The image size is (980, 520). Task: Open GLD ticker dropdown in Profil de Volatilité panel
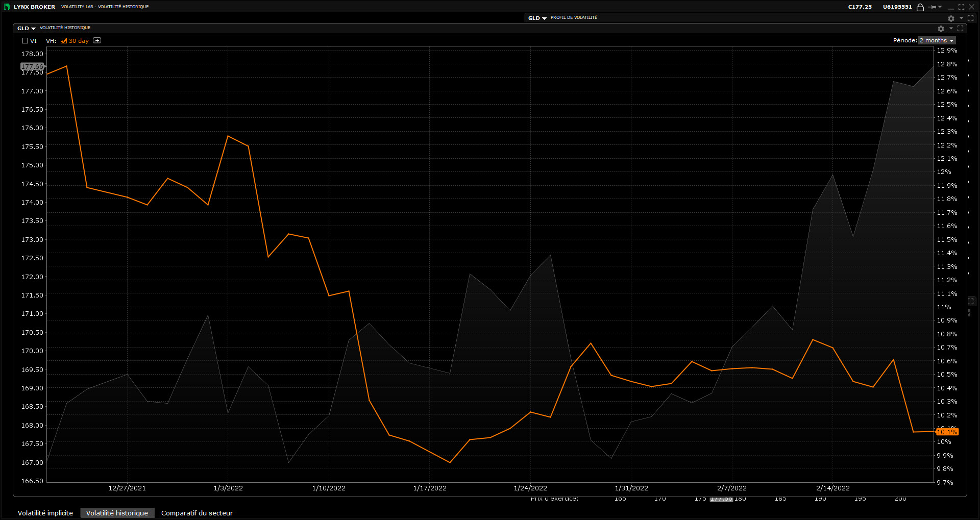pos(537,18)
